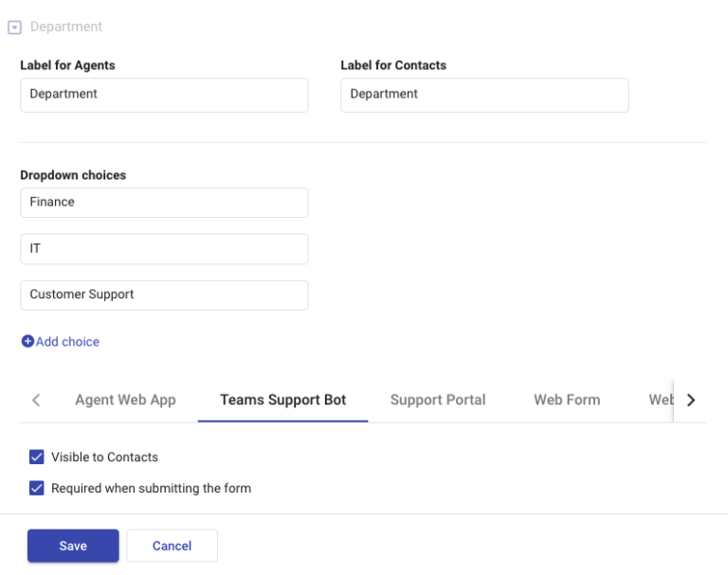The image size is (728, 575).
Task: Click the Visible to Contacts label text
Action: pyautogui.click(x=104, y=457)
